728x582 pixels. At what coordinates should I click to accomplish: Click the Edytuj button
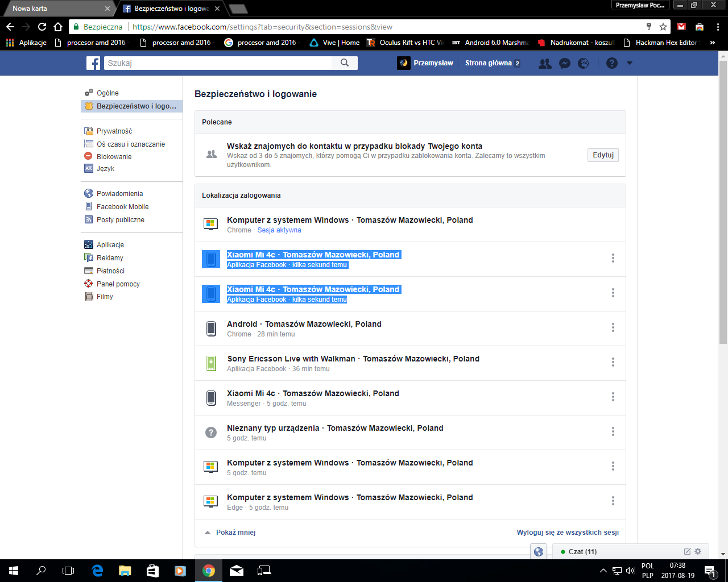click(x=603, y=155)
